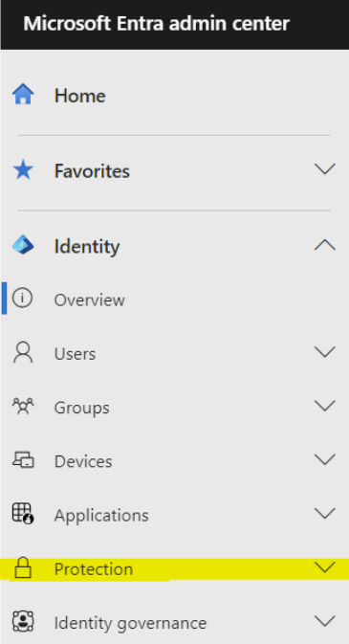Click the Applications grid icon
The image size is (349, 644).
(x=23, y=514)
